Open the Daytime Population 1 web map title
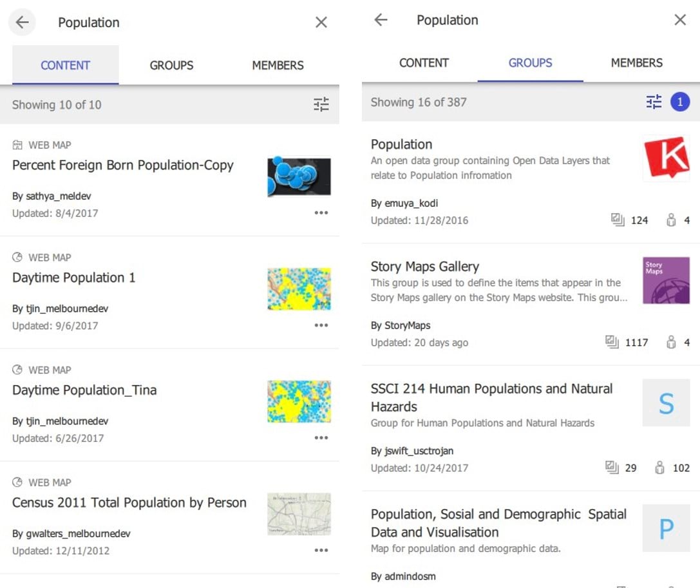 [x=74, y=278]
